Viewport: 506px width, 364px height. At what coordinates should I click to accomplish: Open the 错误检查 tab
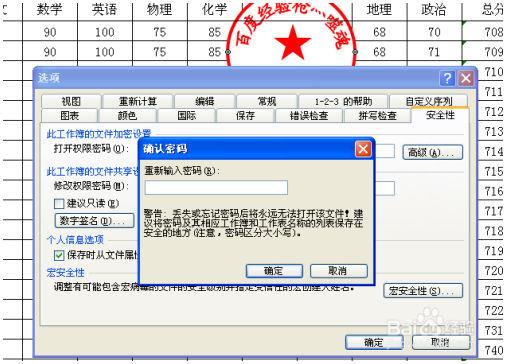tap(309, 116)
